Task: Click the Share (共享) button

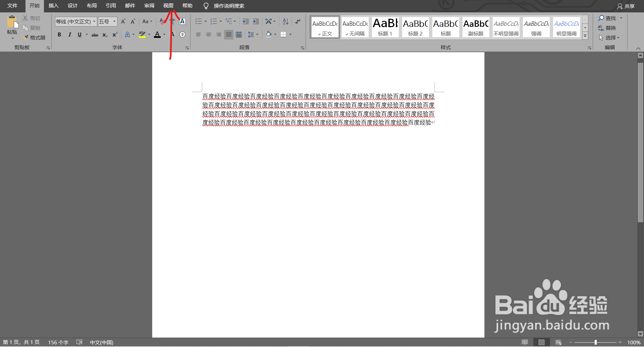Action: (x=626, y=6)
